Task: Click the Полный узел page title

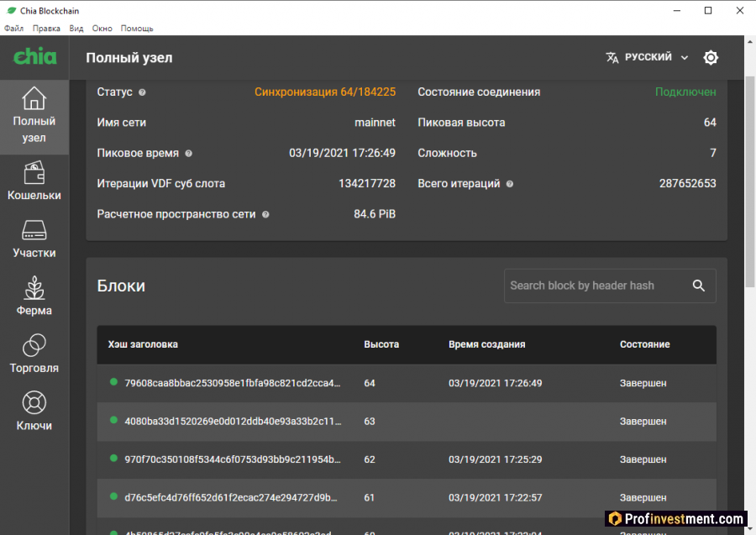Action: [129, 58]
